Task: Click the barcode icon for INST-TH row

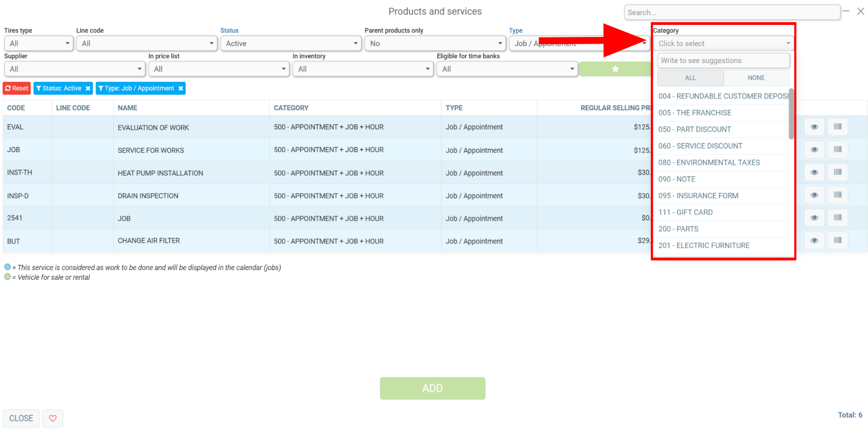Action: point(837,172)
